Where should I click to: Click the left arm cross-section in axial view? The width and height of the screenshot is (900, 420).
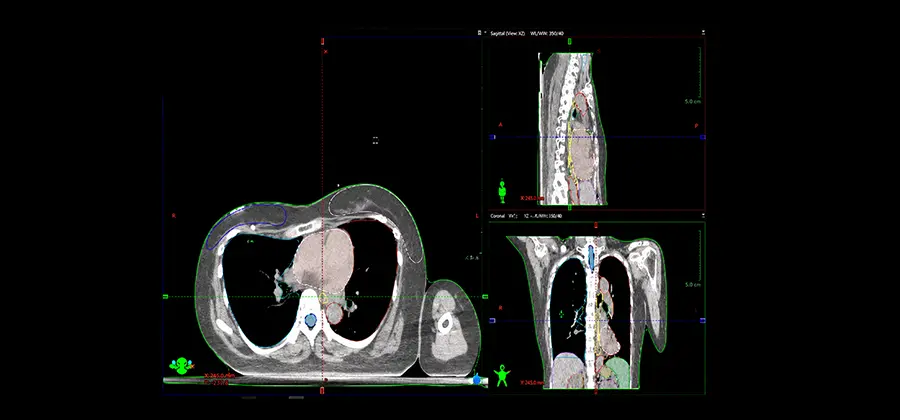pos(449,326)
